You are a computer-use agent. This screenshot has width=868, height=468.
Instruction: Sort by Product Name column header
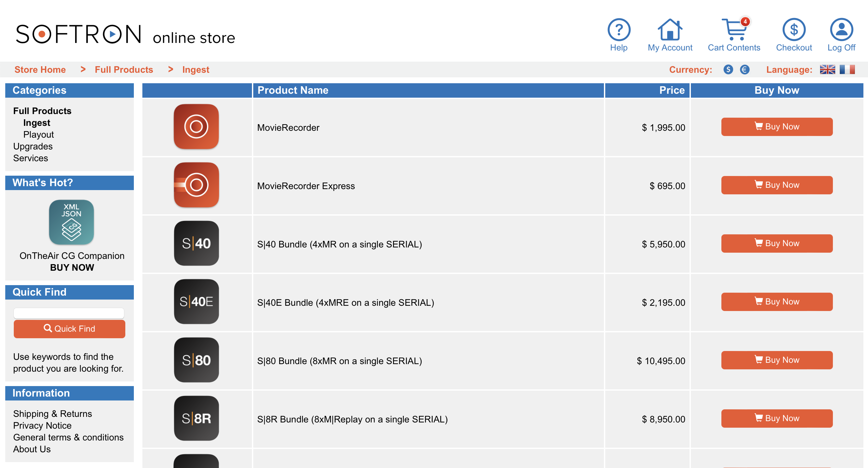(293, 90)
